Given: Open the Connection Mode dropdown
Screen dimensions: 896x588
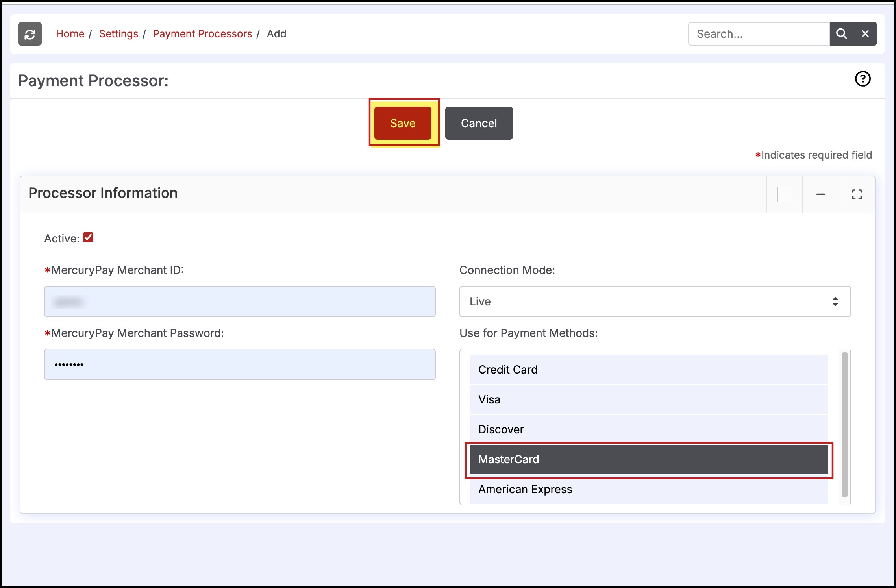Looking at the screenshot, I should [x=655, y=301].
